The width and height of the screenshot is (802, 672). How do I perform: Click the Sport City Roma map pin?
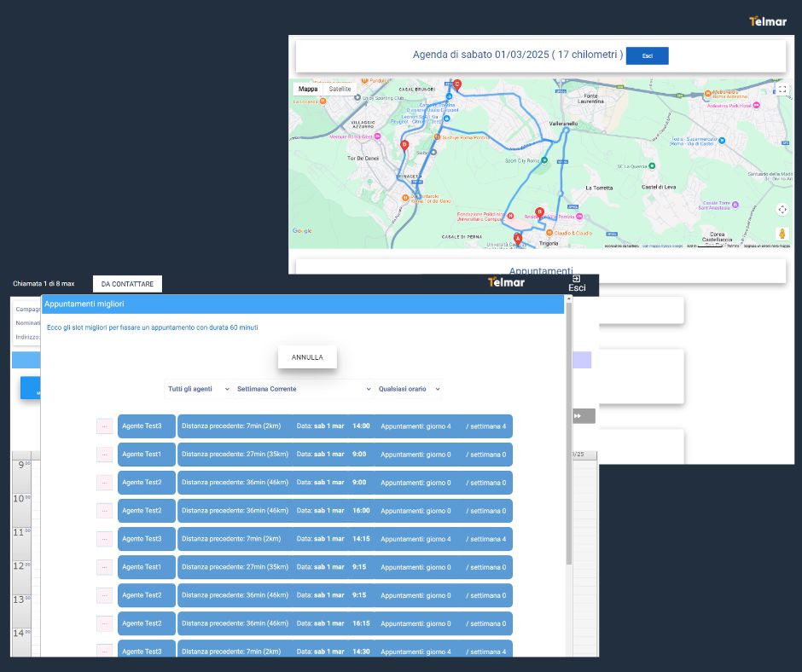[544, 160]
